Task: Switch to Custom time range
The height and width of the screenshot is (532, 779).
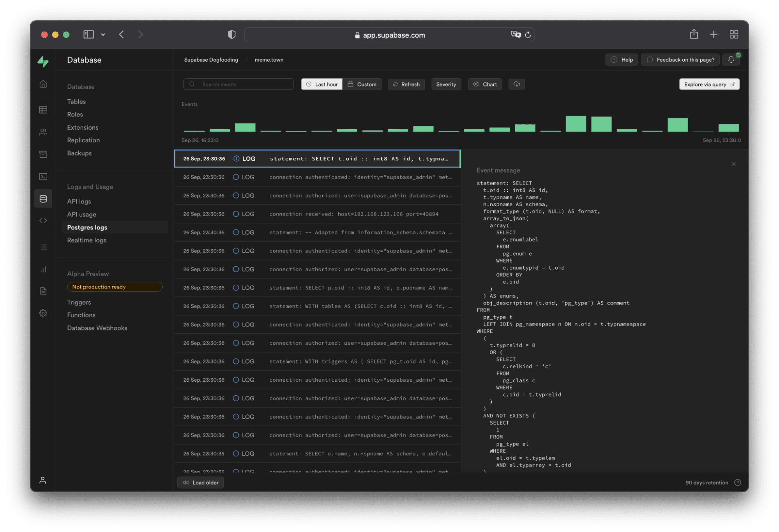Action: (362, 84)
